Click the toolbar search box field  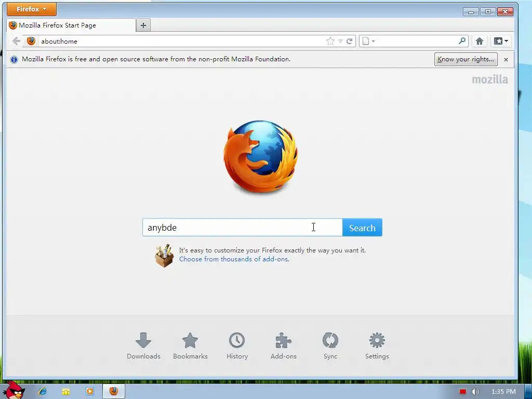[x=416, y=42]
